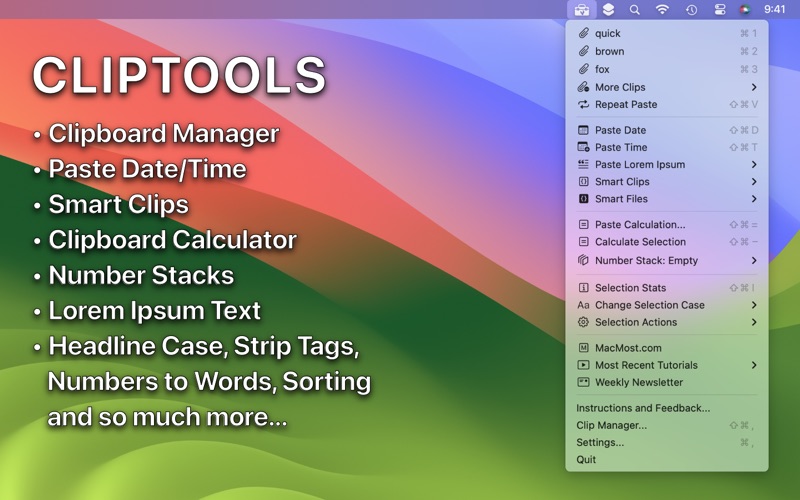Click the Weekly Newsletter icon
Screen dimensions: 800x500
point(583,382)
